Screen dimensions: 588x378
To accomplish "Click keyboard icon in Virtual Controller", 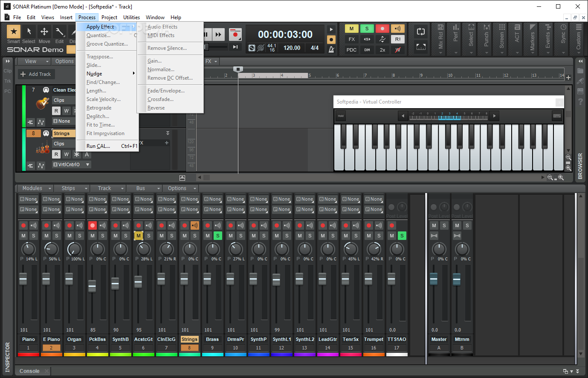I will (x=557, y=116).
